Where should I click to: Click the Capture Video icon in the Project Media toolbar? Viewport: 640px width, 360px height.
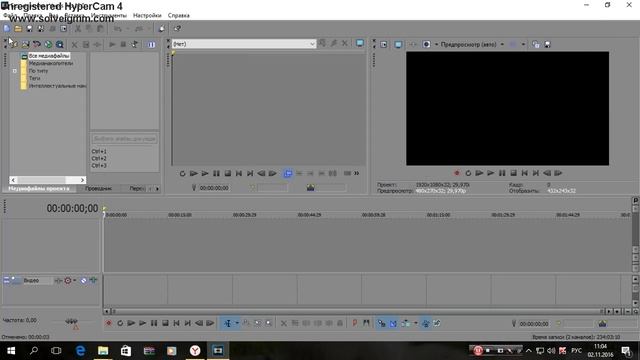click(26, 44)
